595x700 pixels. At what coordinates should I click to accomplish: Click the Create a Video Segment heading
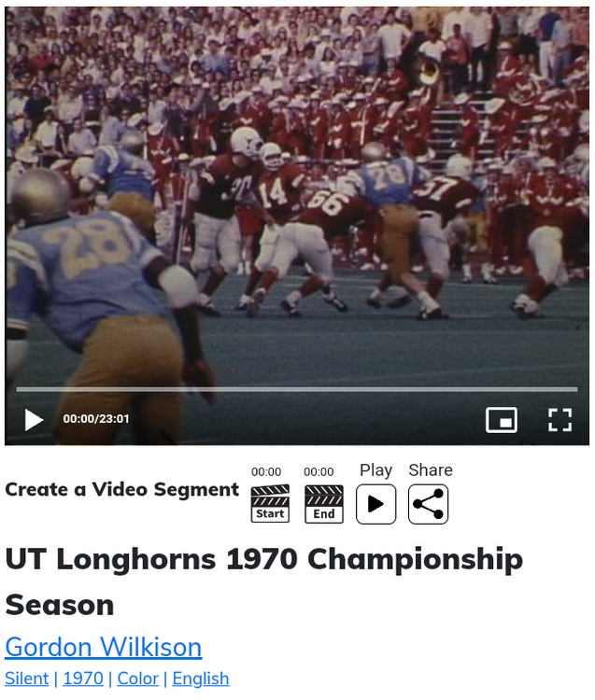pyautogui.click(x=122, y=489)
